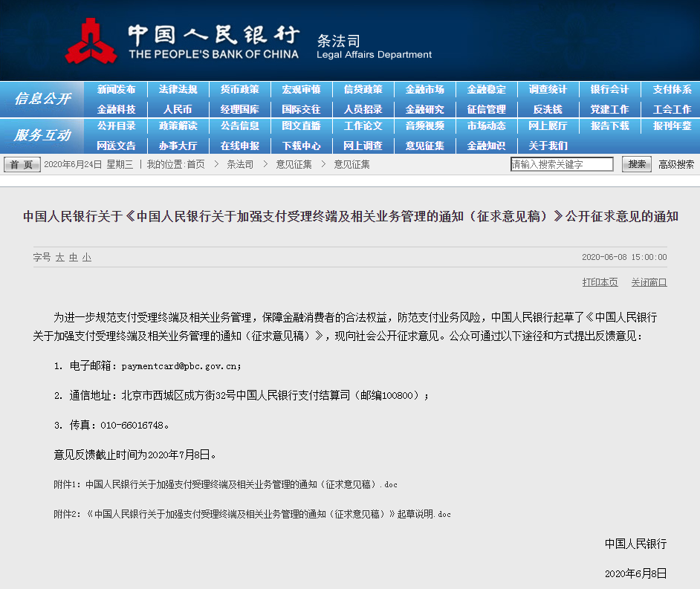This screenshot has width=700, height=589.
Task: Open 工会工作 link
Action: tap(672, 109)
